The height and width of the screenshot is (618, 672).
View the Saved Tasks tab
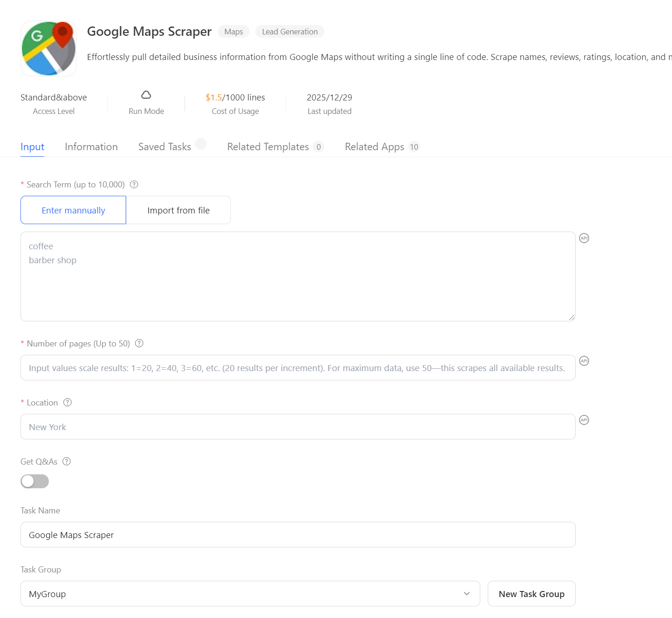164,146
